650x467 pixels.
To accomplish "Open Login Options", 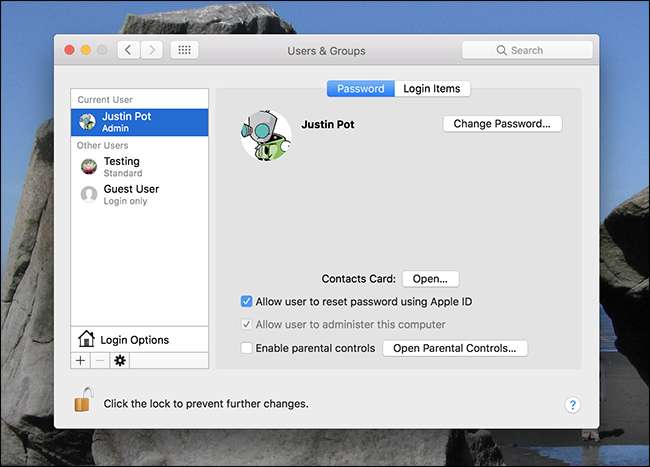I will [140, 339].
